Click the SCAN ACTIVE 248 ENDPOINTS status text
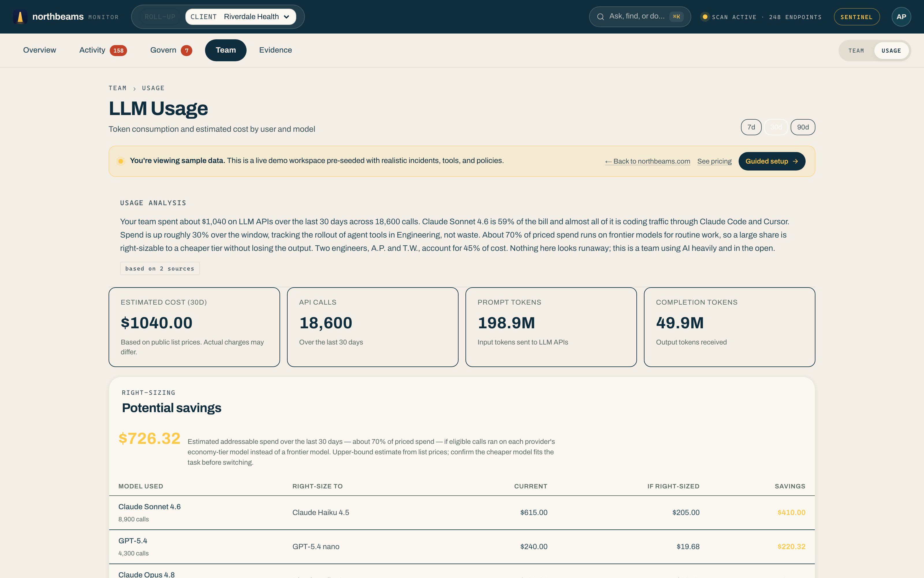The image size is (924, 578). click(x=766, y=17)
